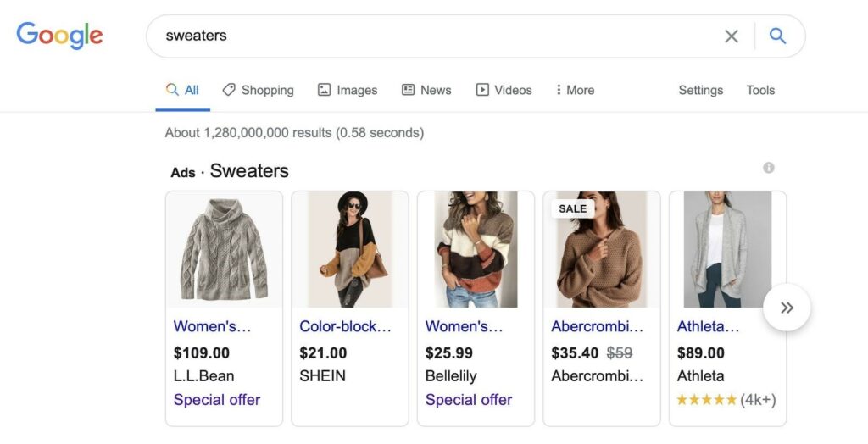Open the Color-block SHEIN product link
868x444 pixels.
(x=346, y=326)
